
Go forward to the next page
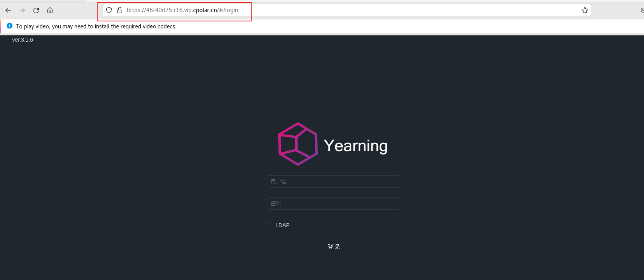point(22,10)
